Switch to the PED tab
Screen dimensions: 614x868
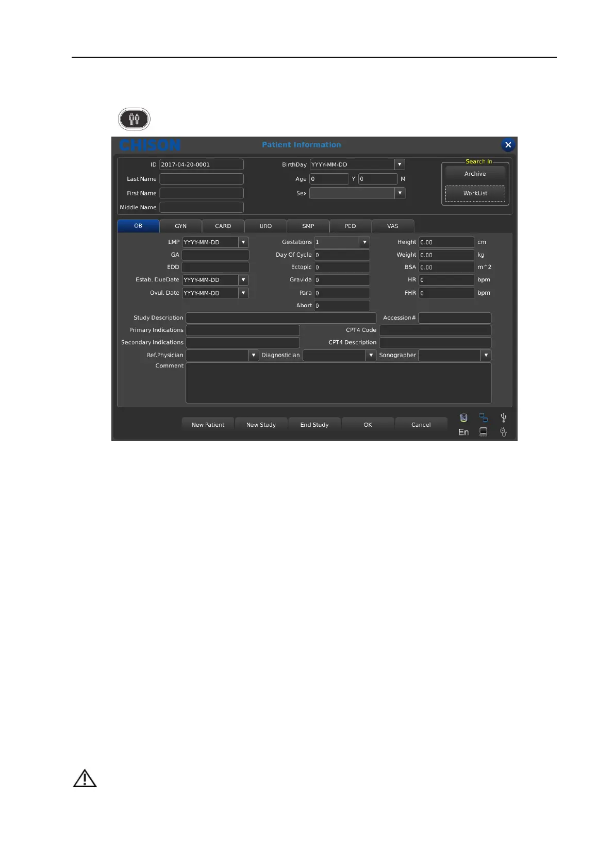pyautogui.click(x=351, y=226)
